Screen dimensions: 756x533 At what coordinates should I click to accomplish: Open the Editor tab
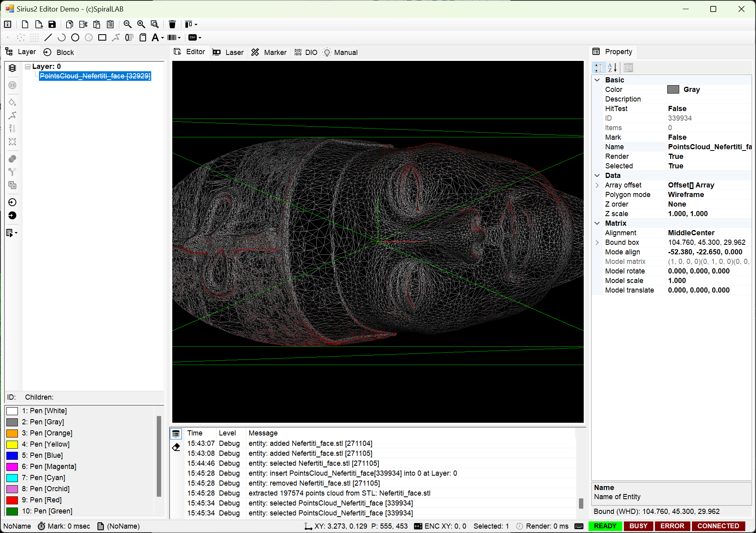click(190, 52)
